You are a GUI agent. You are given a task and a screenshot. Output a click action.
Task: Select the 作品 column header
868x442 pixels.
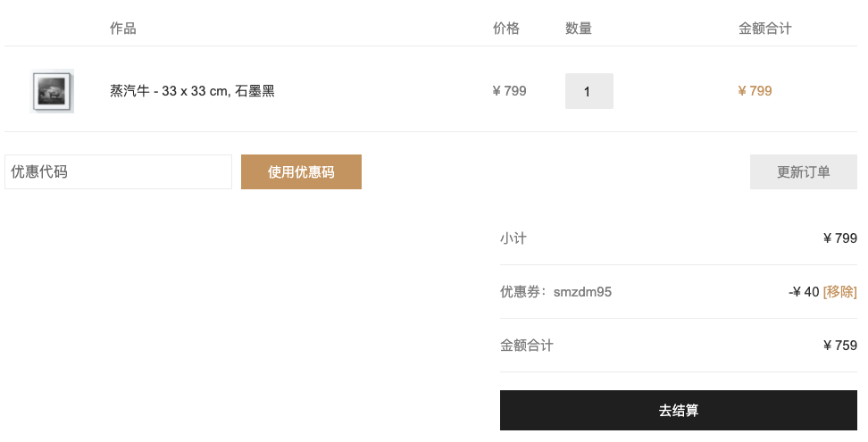click(x=123, y=29)
